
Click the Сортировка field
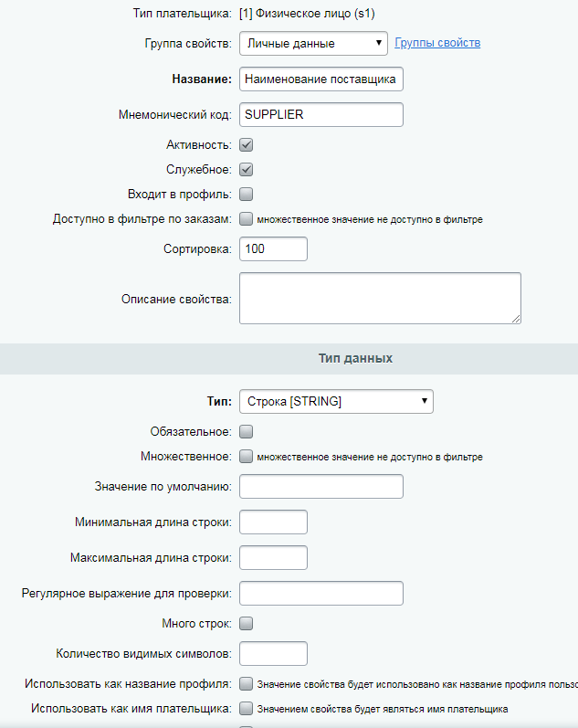pos(273,248)
